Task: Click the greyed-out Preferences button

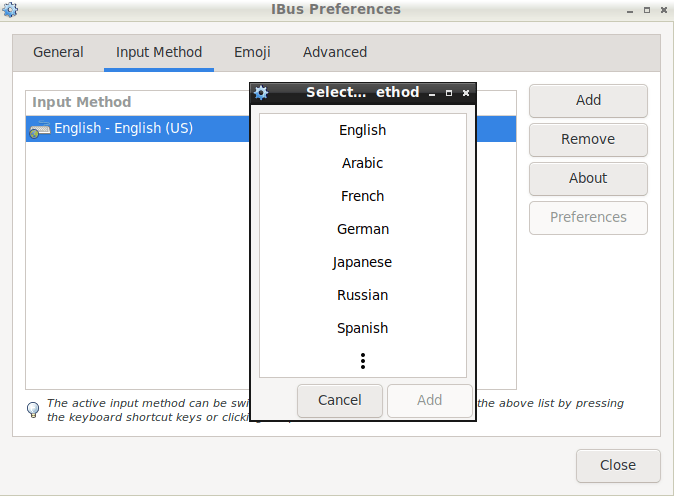Action: [x=588, y=218]
